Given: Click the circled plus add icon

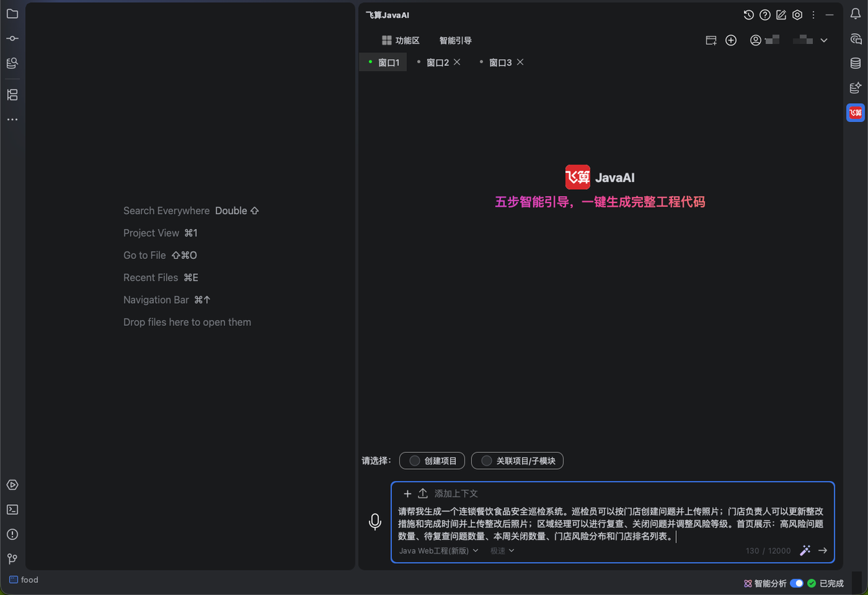Looking at the screenshot, I should 731,41.
